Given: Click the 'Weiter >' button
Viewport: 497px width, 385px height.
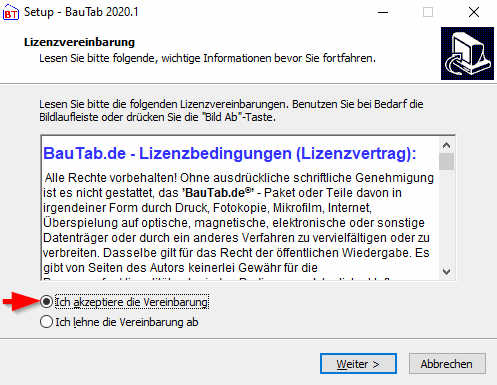Looking at the screenshot, I should 358,364.
